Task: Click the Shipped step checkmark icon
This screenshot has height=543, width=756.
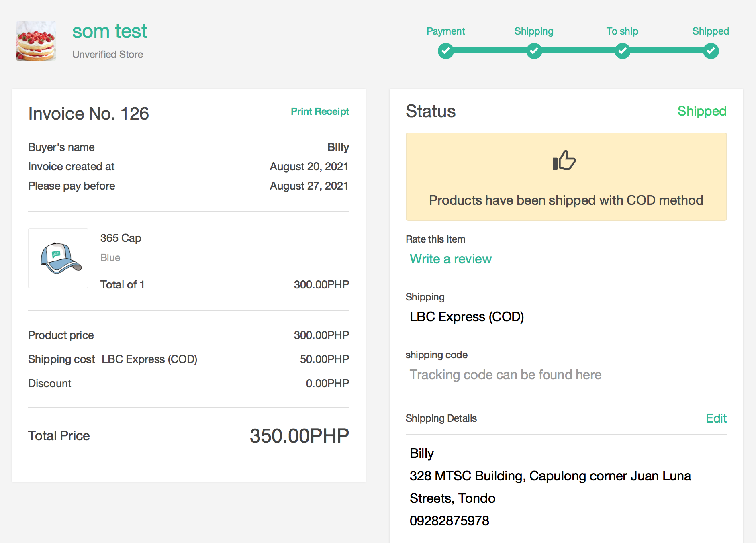Action: [711, 51]
